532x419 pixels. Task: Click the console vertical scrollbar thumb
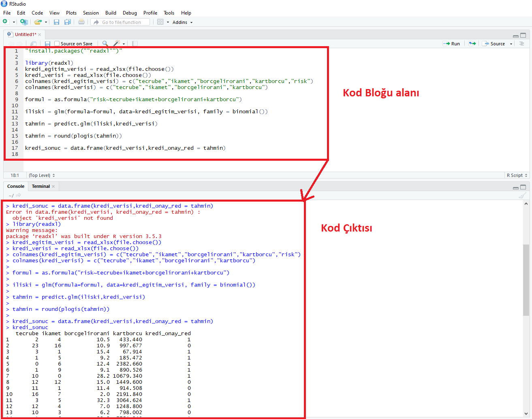click(526, 279)
